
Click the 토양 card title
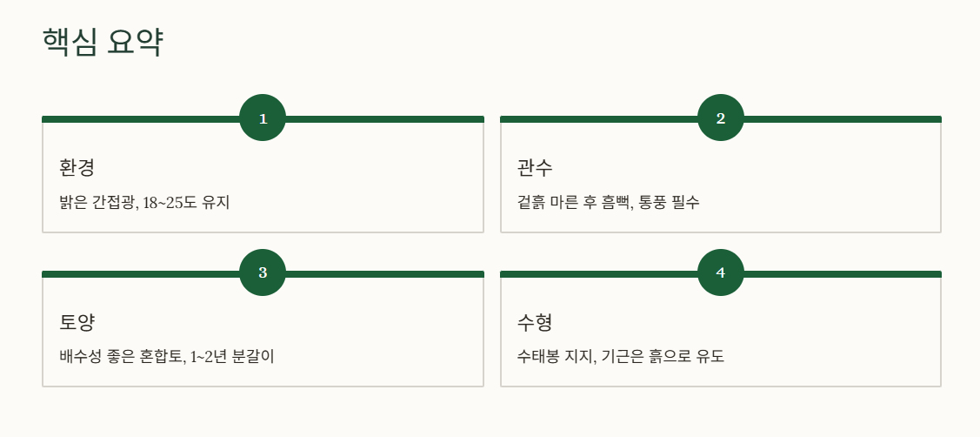[x=77, y=322]
